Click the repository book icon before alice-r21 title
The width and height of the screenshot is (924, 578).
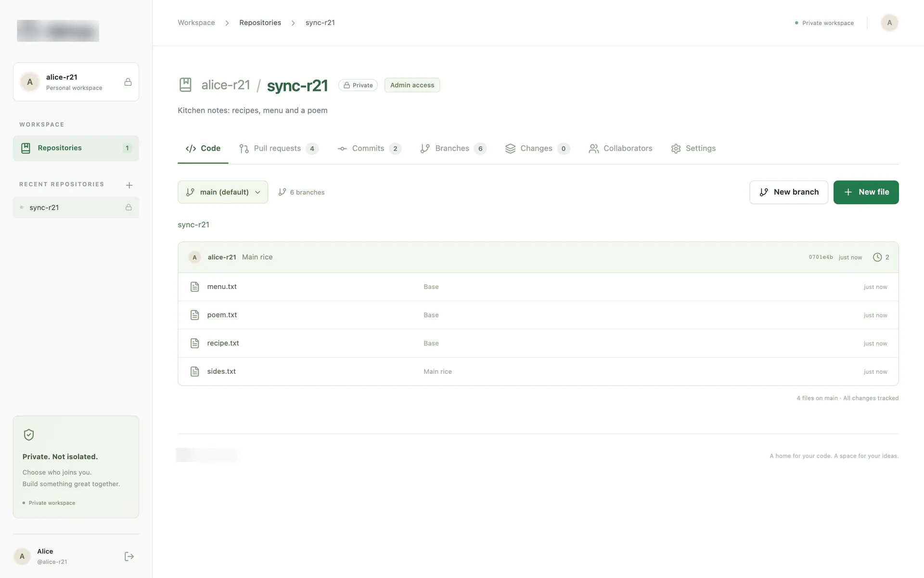185,85
